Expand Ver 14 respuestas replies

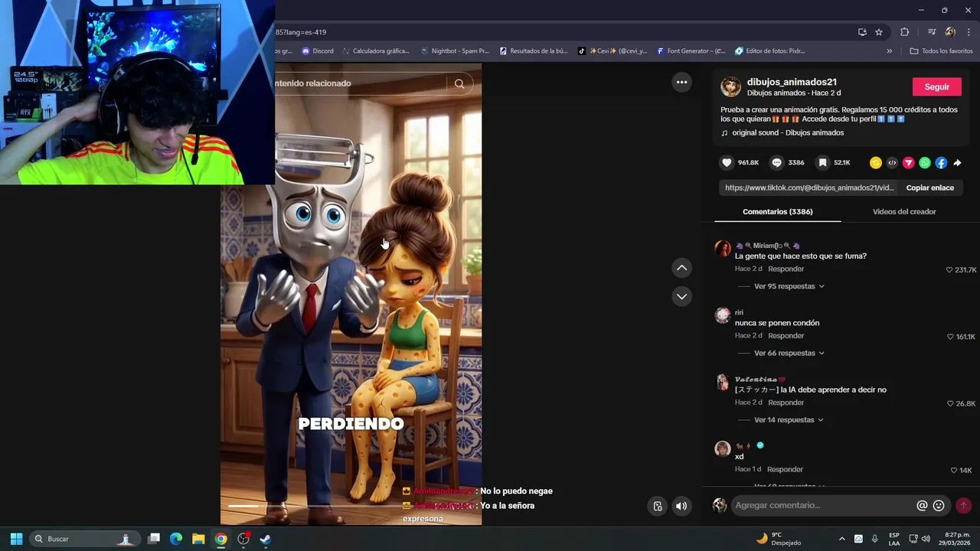click(x=789, y=420)
